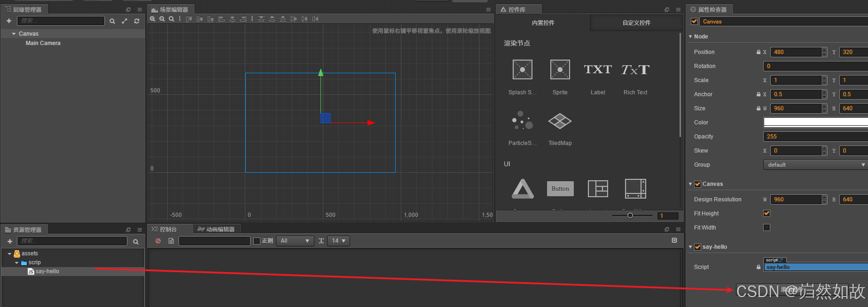Collapse the scrip folder arrow

(17, 263)
